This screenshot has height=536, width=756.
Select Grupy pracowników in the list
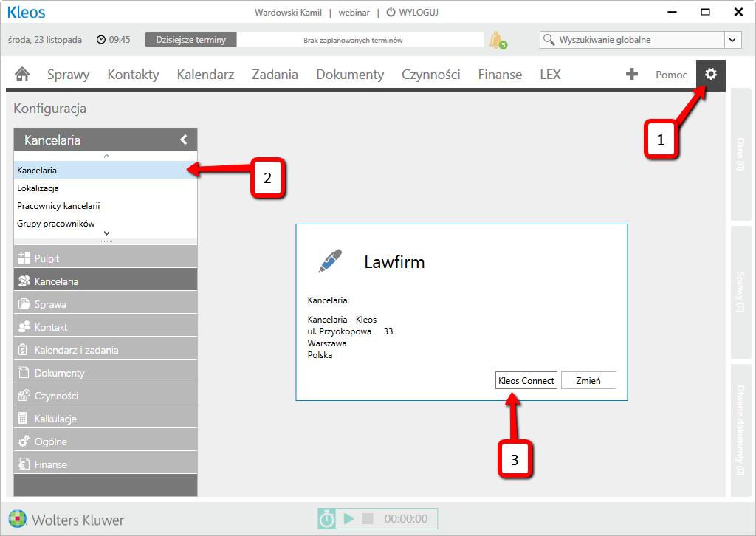tap(106, 224)
